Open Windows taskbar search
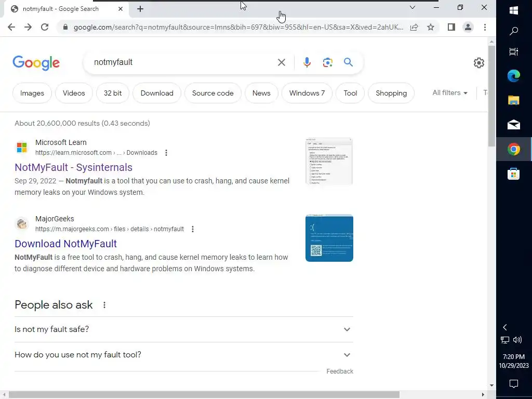532x399 pixels. coord(514,31)
